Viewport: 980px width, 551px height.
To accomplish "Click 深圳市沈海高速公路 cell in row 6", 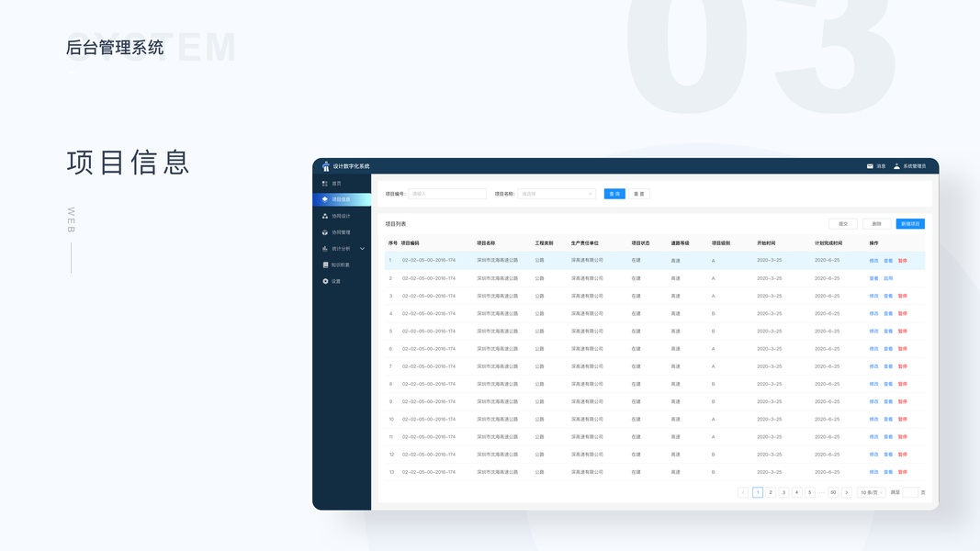I will tap(498, 349).
